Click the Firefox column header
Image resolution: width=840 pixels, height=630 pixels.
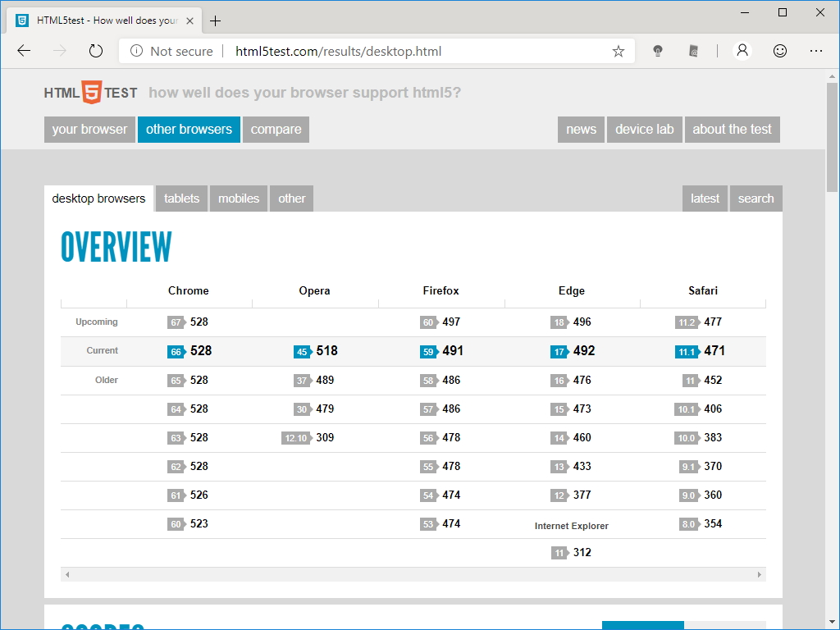441,290
